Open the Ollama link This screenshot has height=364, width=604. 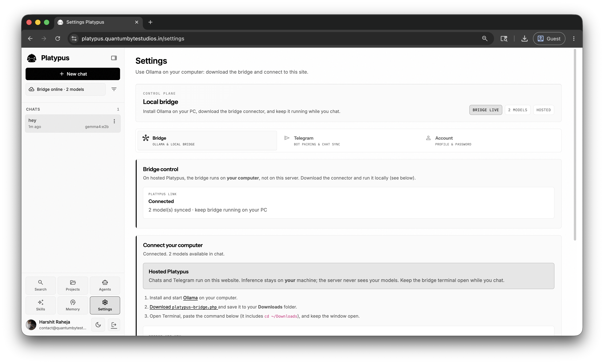(190, 298)
